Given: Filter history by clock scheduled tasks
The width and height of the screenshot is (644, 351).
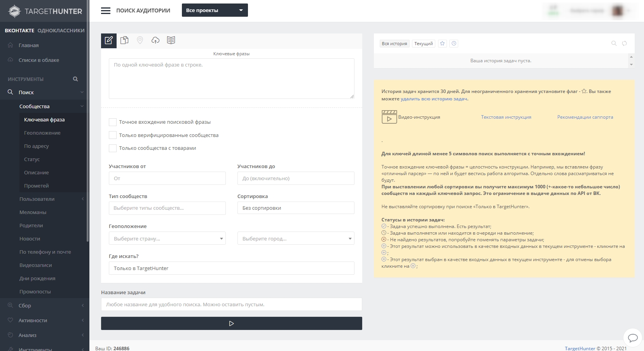Looking at the screenshot, I should click(454, 44).
